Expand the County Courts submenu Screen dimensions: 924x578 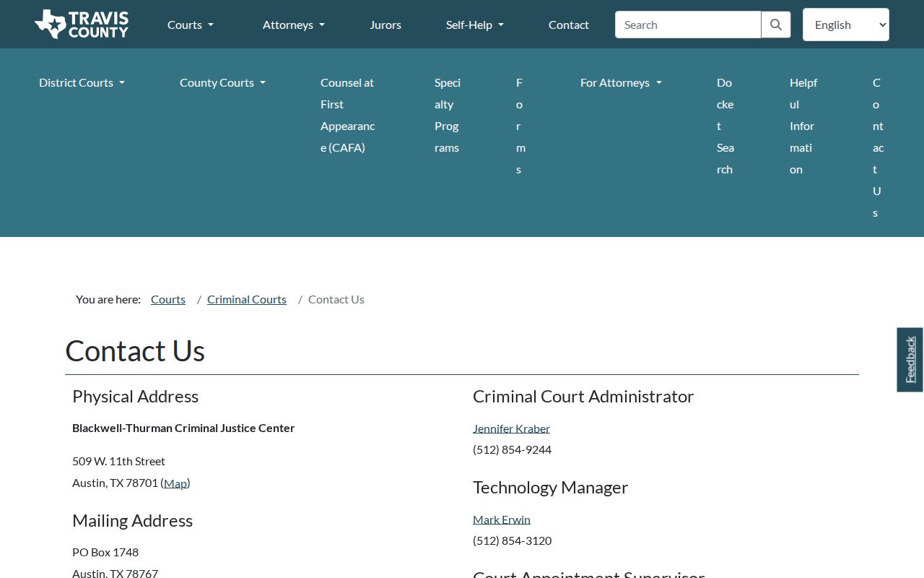222,82
